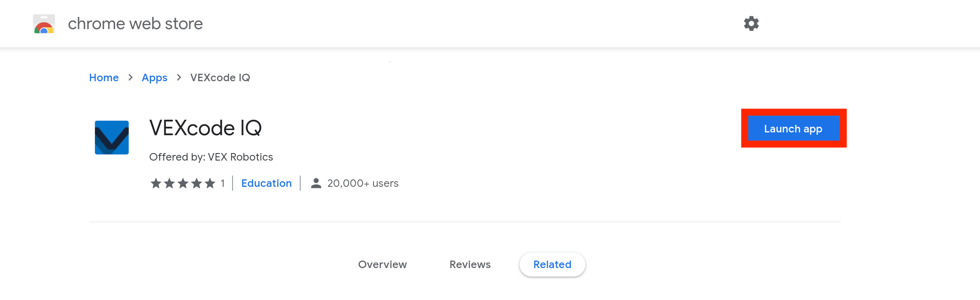The height and width of the screenshot is (300, 980).
Task: Click the rating count showing 1
Action: [x=223, y=184]
